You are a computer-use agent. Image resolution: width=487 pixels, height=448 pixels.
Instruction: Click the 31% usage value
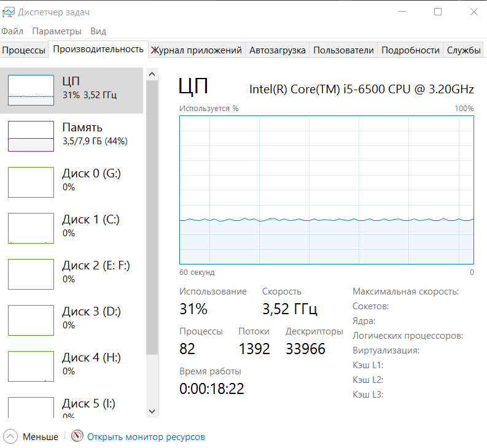(x=193, y=309)
